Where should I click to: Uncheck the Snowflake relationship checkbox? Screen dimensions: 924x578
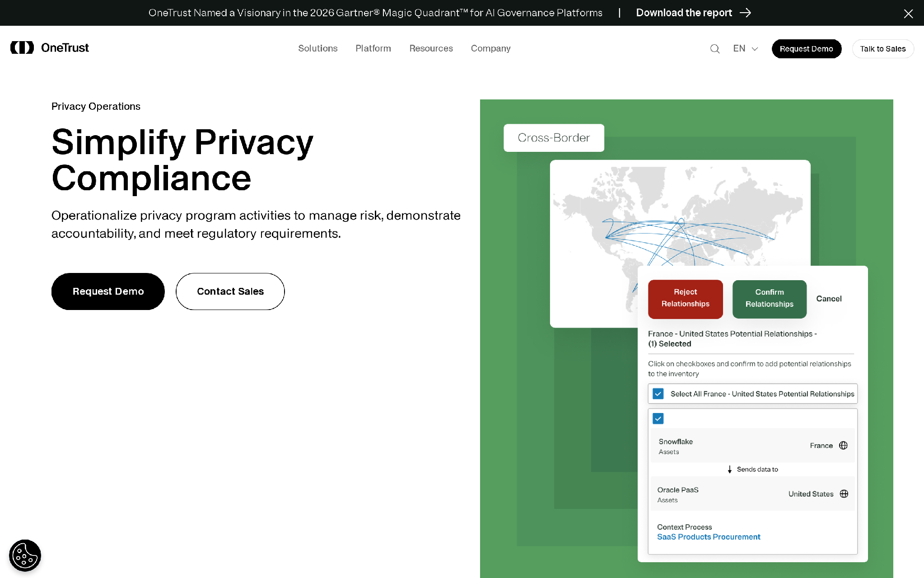[x=658, y=418]
